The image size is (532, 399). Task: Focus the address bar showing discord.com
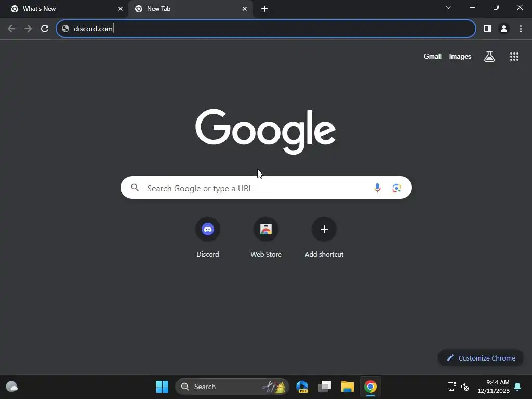265,29
